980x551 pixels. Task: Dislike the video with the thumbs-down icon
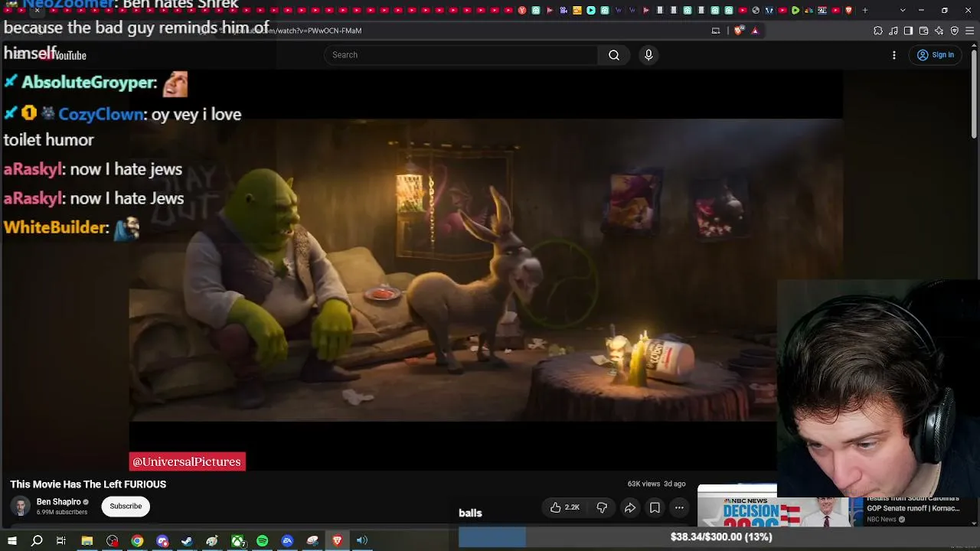[x=602, y=507]
